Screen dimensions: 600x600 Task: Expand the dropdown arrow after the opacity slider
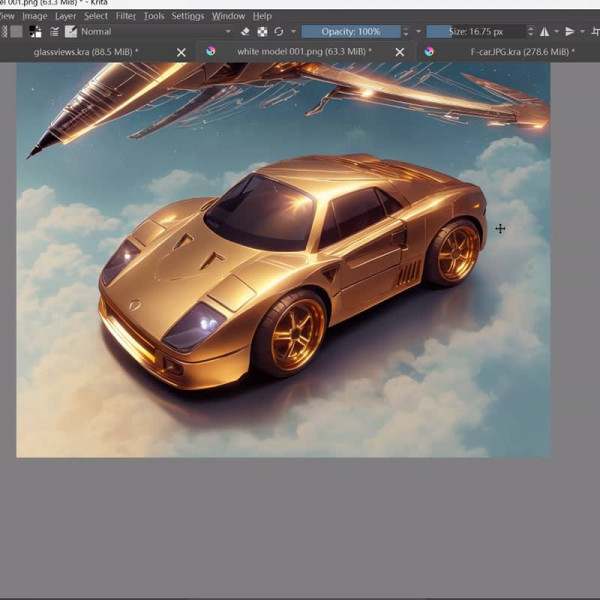pyautogui.click(x=419, y=32)
